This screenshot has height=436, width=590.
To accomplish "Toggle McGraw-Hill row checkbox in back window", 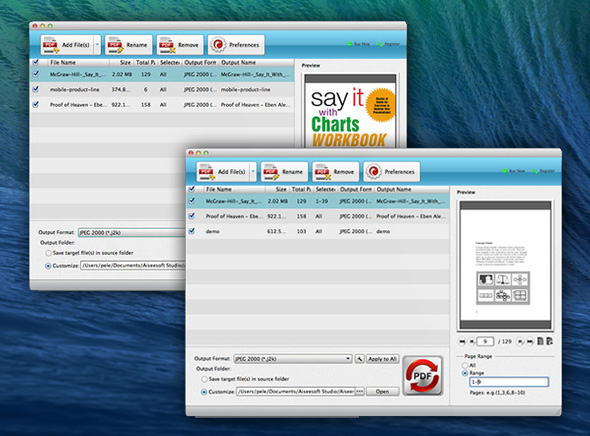I will coord(36,74).
